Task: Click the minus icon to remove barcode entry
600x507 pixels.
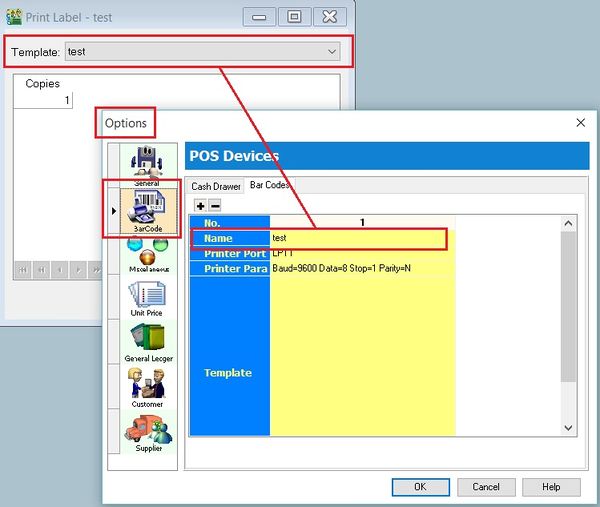Action: [x=214, y=205]
